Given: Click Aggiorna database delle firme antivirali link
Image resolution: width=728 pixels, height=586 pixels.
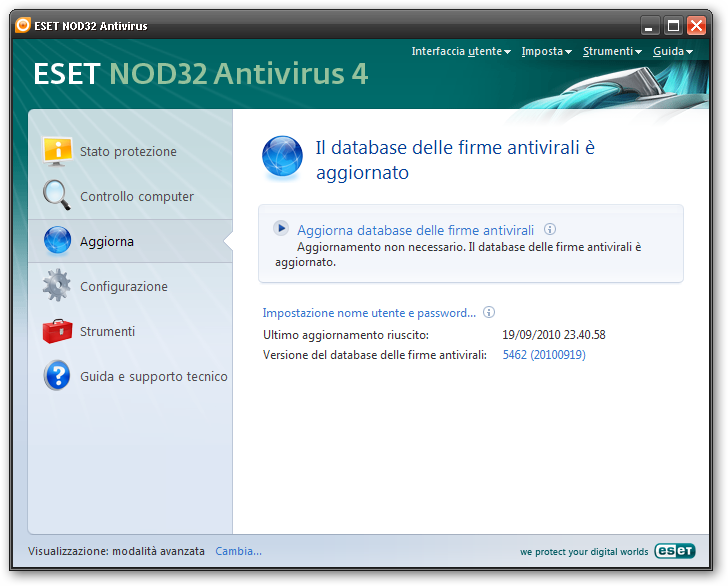Looking at the screenshot, I should coord(416,230).
